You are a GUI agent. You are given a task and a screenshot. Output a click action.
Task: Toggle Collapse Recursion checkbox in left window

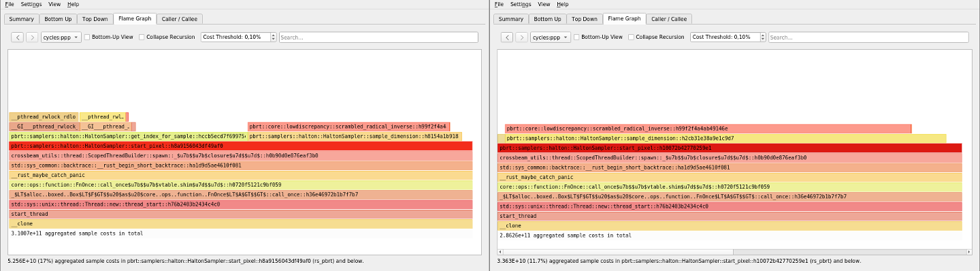[142, 37]
